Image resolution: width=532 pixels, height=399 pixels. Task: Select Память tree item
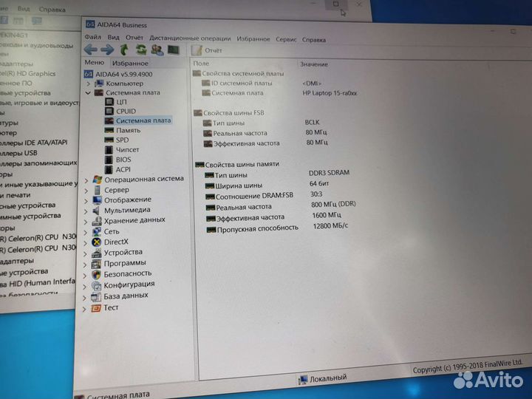pos(122,130)
